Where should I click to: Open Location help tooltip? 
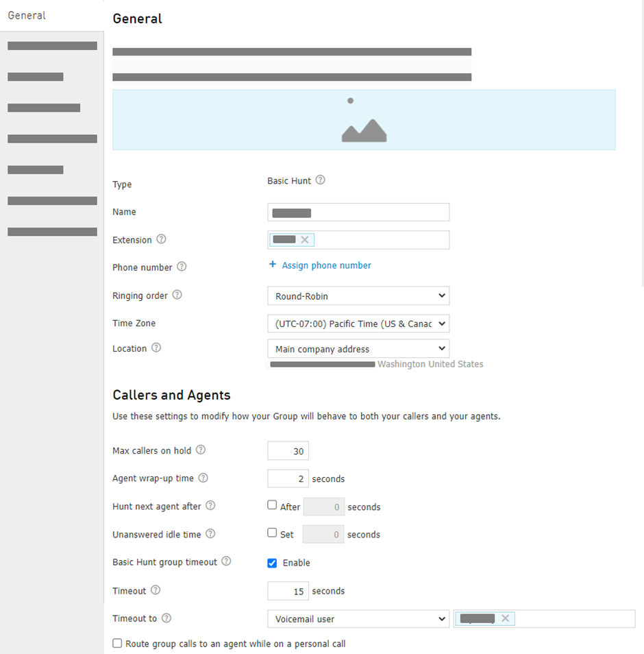[x=156, y=348]
